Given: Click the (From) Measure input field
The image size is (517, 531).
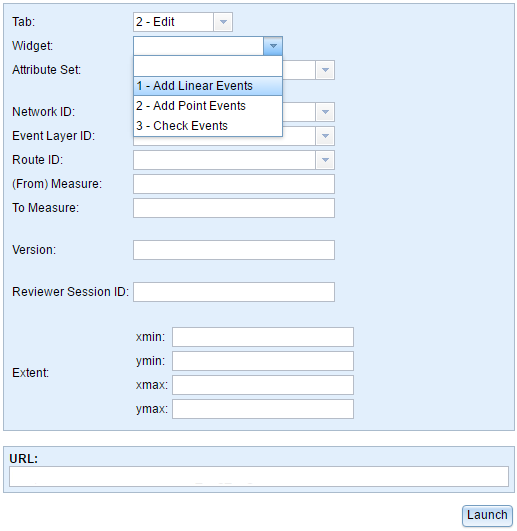Looking at the screenshot, I should point(234,184).
